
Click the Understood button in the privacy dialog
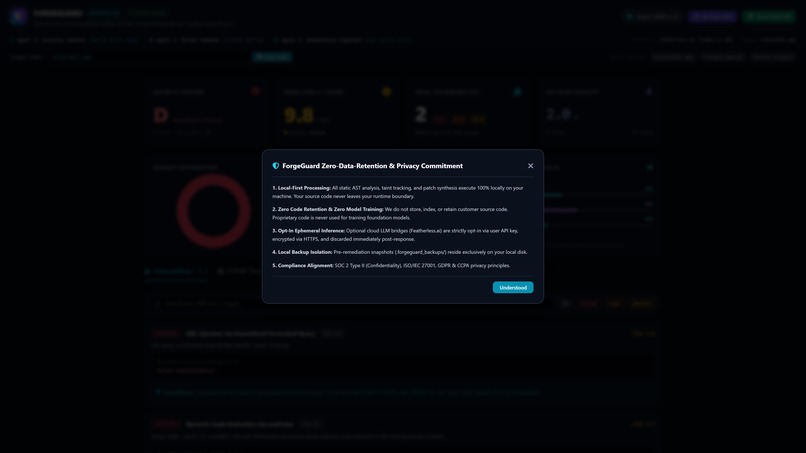click(512, 287)
